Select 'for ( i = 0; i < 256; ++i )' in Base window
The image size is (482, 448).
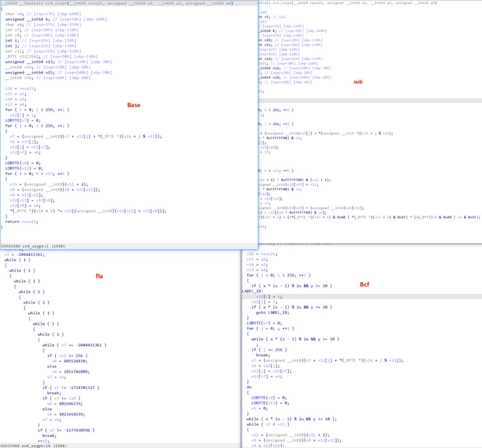[x=37, y=110]
